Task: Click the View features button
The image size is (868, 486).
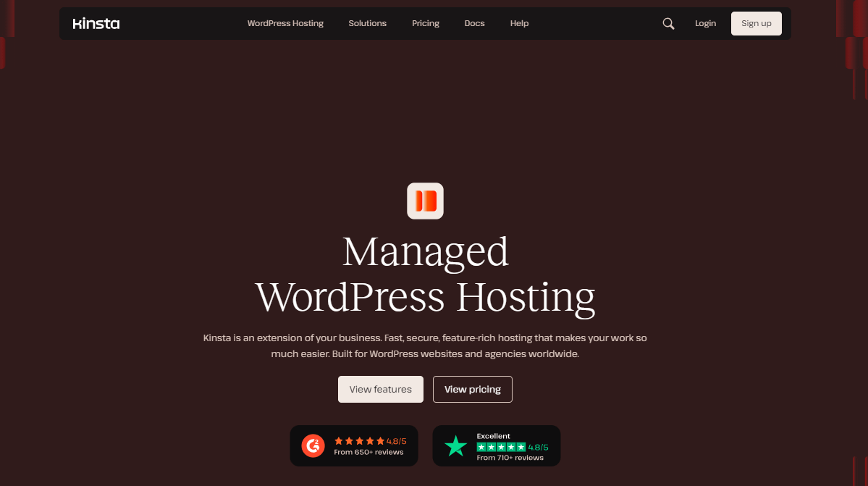Action: click(381, 389)
